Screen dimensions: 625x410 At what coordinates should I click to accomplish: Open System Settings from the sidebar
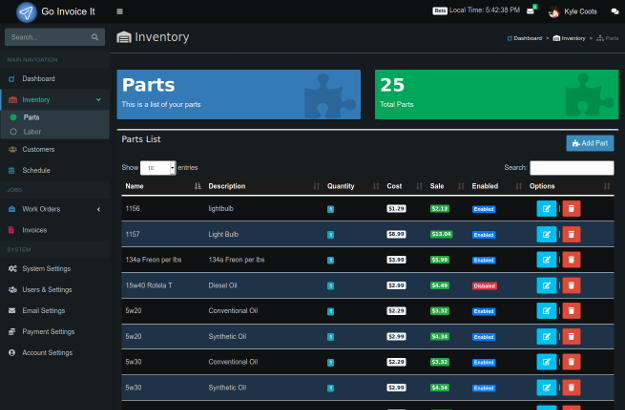[x=46, y=268]
